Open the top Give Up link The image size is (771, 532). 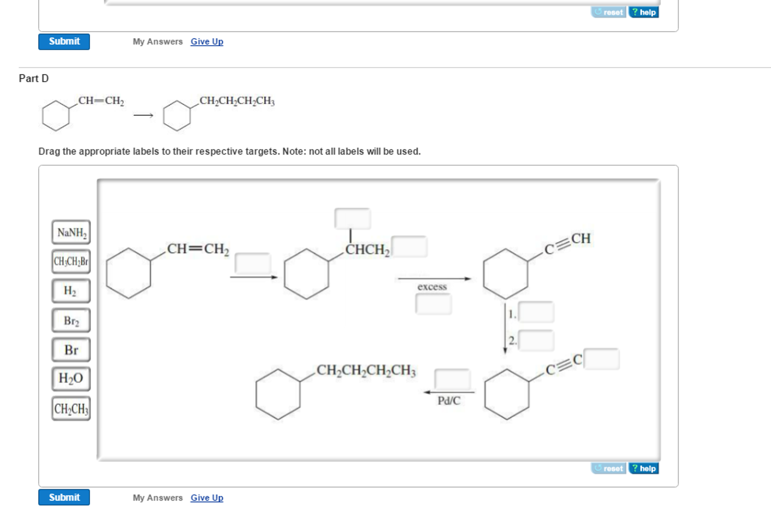207,41
